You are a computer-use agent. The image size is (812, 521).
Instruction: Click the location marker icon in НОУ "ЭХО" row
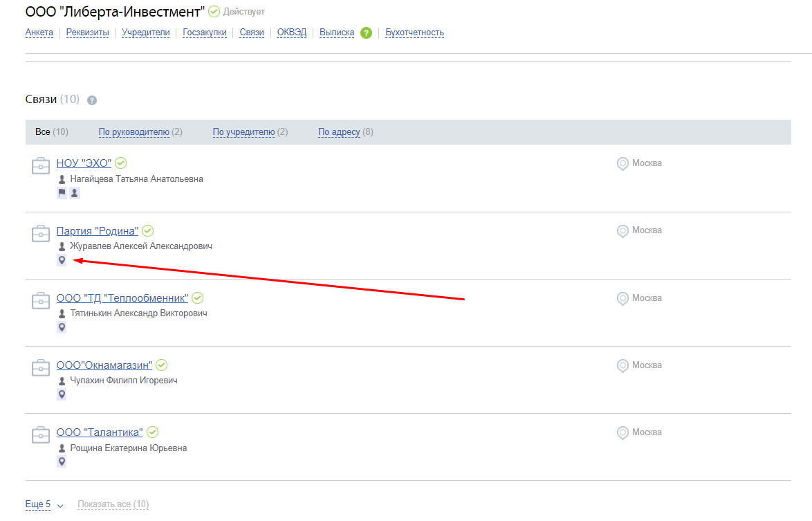coord(622,164)
